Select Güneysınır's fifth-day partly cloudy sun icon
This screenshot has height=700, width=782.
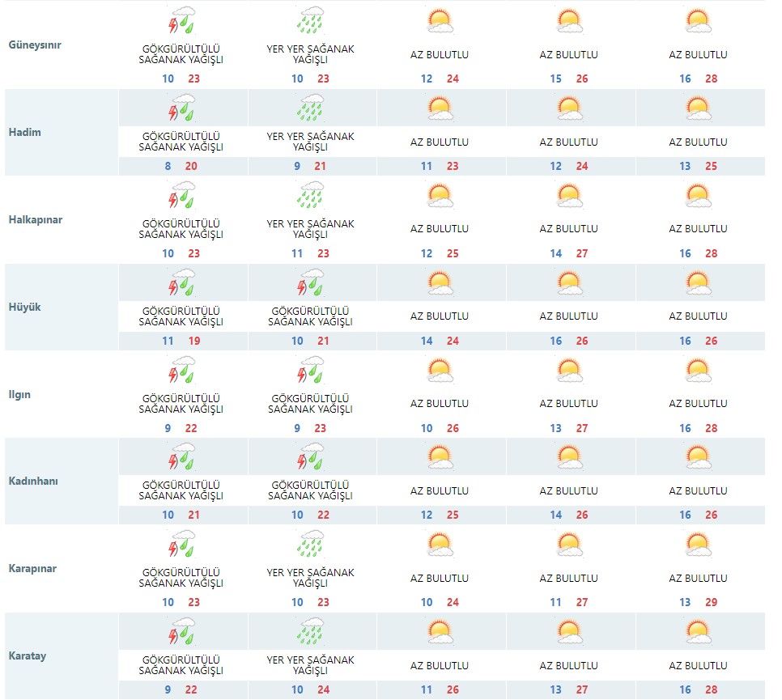[x=698, y=21]
